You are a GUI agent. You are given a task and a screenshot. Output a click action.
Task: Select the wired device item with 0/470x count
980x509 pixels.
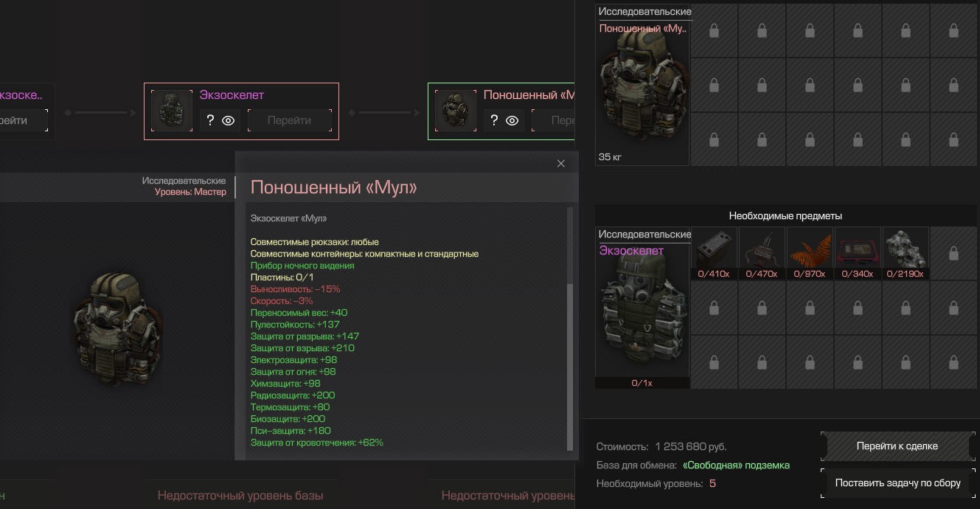(x=762, y=253)
